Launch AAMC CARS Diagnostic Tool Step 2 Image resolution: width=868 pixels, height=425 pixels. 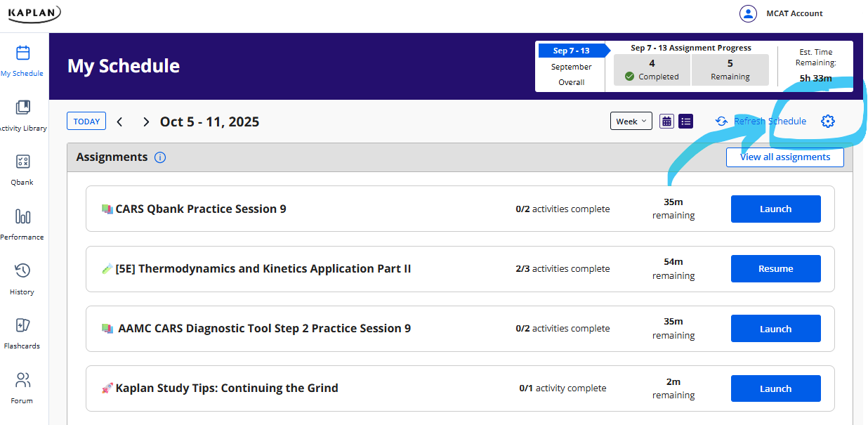point(775,329)
